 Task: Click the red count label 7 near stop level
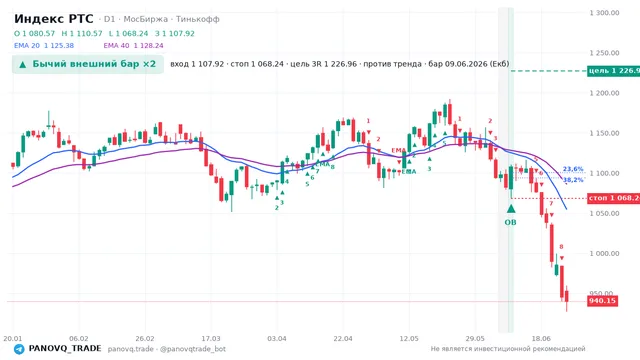tap(551, 204)
